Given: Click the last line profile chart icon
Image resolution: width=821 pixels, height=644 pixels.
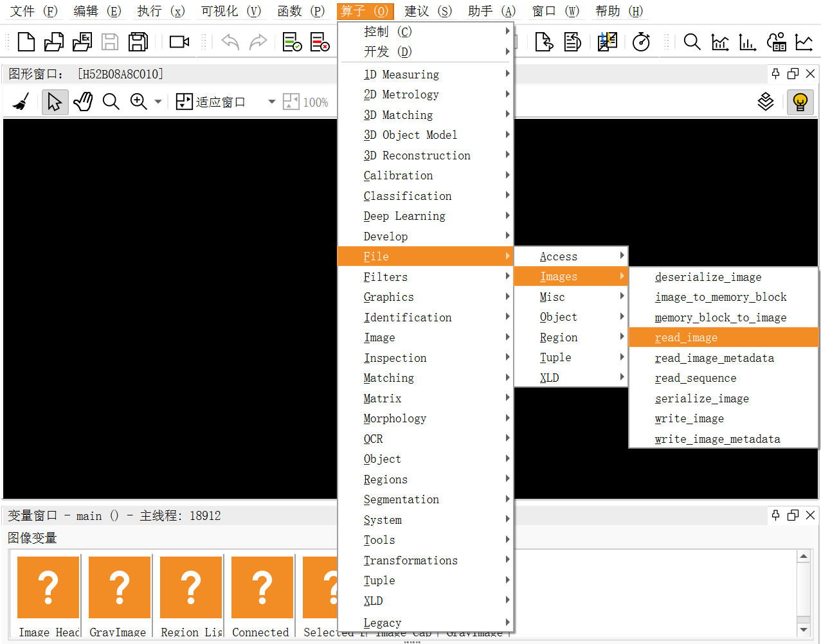Looking at the screenshot, I should point(804,42).
